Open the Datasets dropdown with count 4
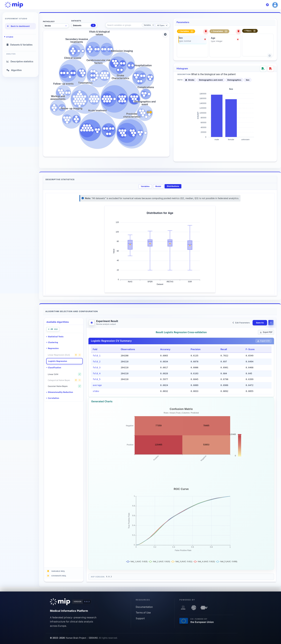281x644 pixels. 84,25
